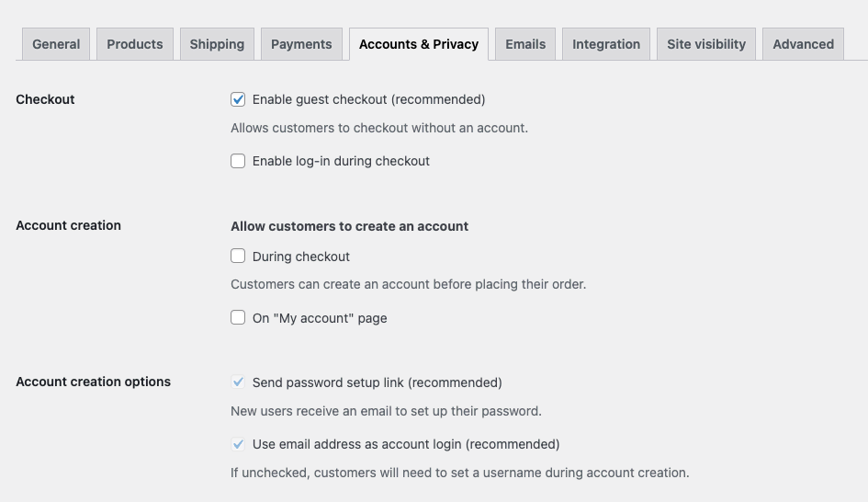868x502 pixels.
Task: Open the Integration tab
Action: (x=606, y=44)
